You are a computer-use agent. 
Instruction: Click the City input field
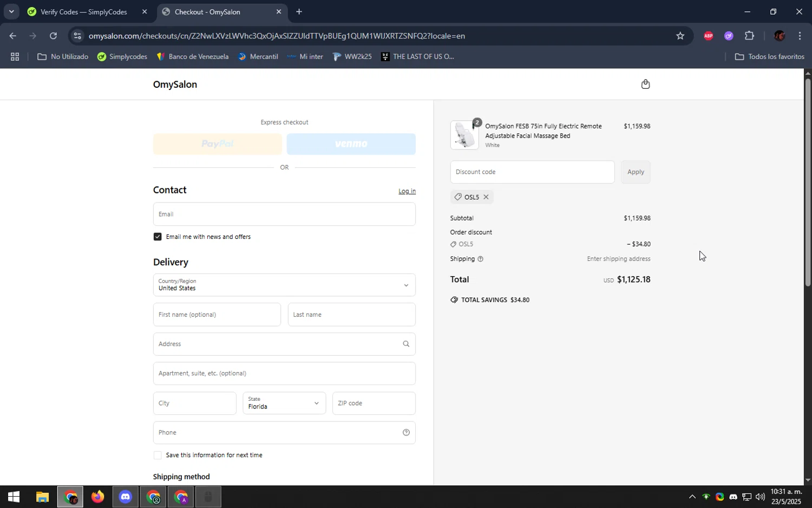coord(195,403)
